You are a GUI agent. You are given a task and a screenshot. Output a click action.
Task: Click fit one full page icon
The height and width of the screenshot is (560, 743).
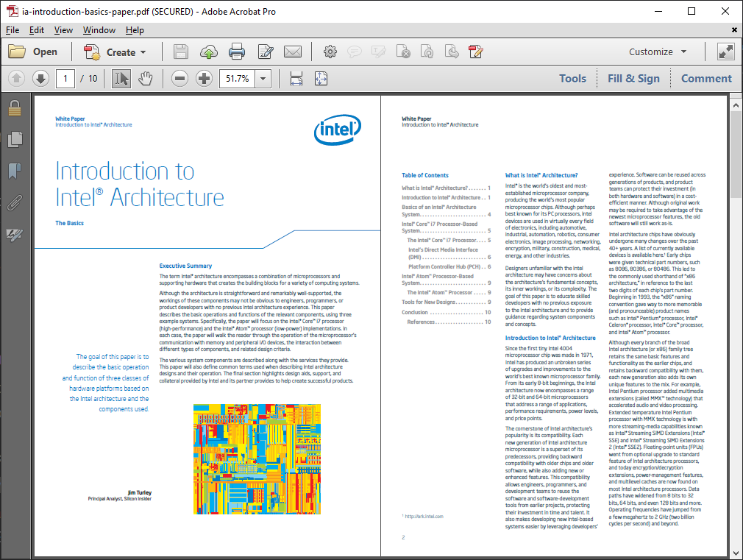321,79
